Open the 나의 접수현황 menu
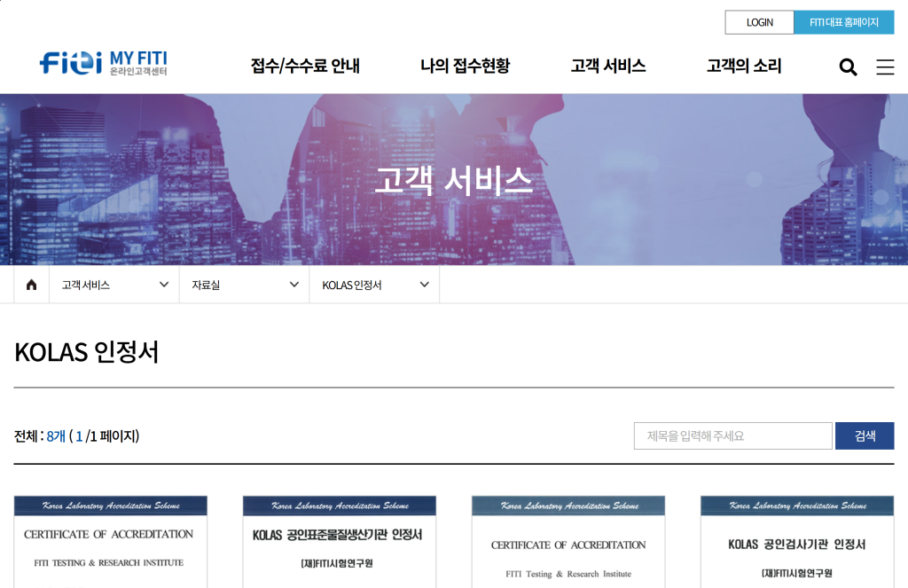This screenshot has width=908, height=588. click(x=465, y=66)
